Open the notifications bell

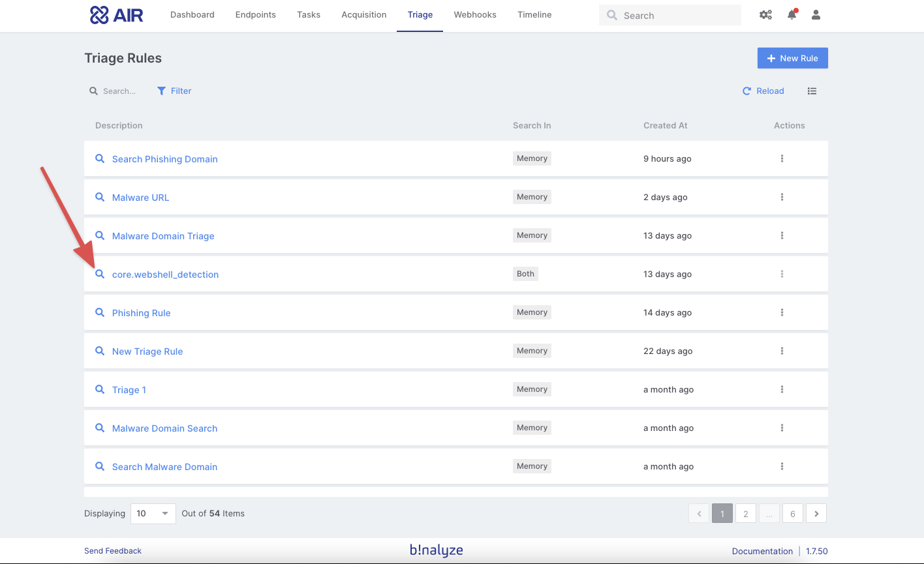pos(792,15)
